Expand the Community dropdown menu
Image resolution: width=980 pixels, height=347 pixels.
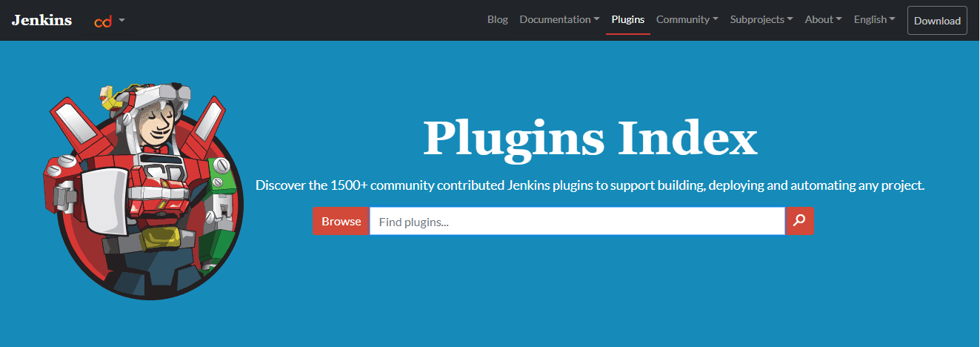tap(686, 20)
